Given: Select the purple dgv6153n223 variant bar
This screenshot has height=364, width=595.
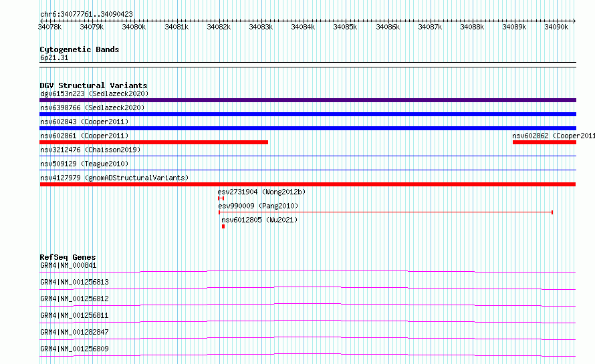Looking at the screenshot, I should (x=308, y=100).
